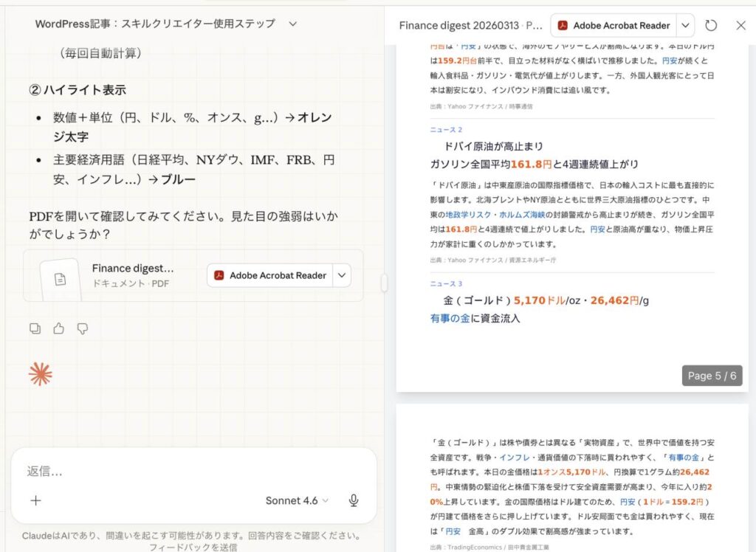The image size is (756, 552).
Task: Give the response a thumbs down
Action: [83, 328]
